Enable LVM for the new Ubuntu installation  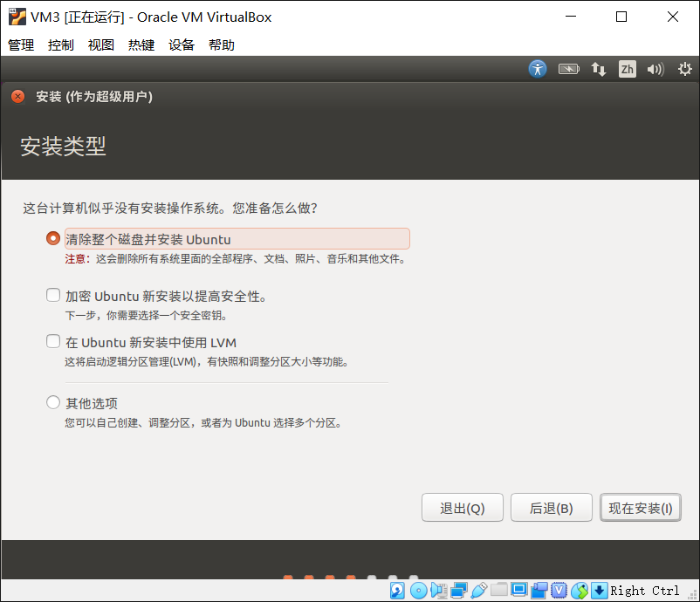[53, 341]
